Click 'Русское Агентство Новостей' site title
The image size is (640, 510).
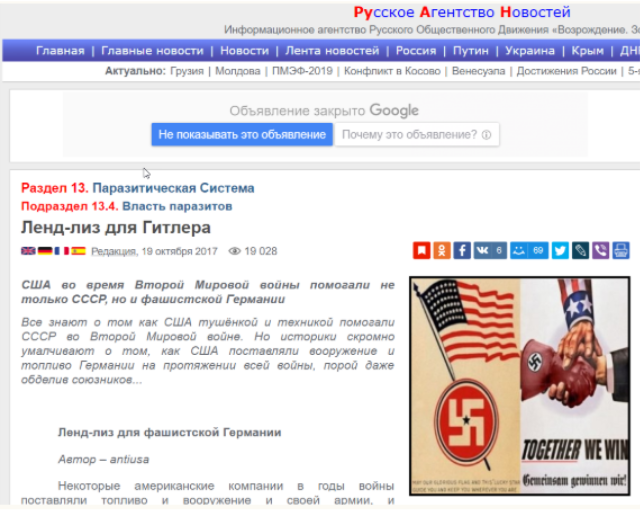(x=462, y=12)
